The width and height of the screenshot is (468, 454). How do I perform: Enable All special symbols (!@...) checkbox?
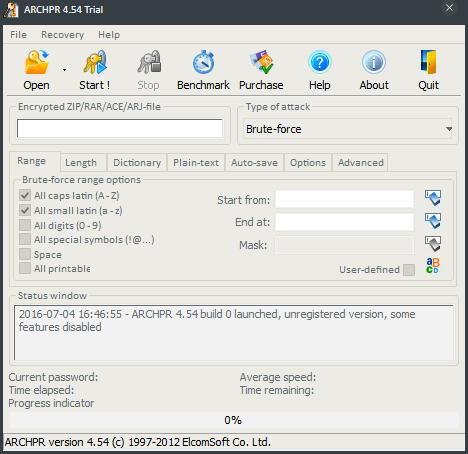pyautogui.click(x=25, y=239)
